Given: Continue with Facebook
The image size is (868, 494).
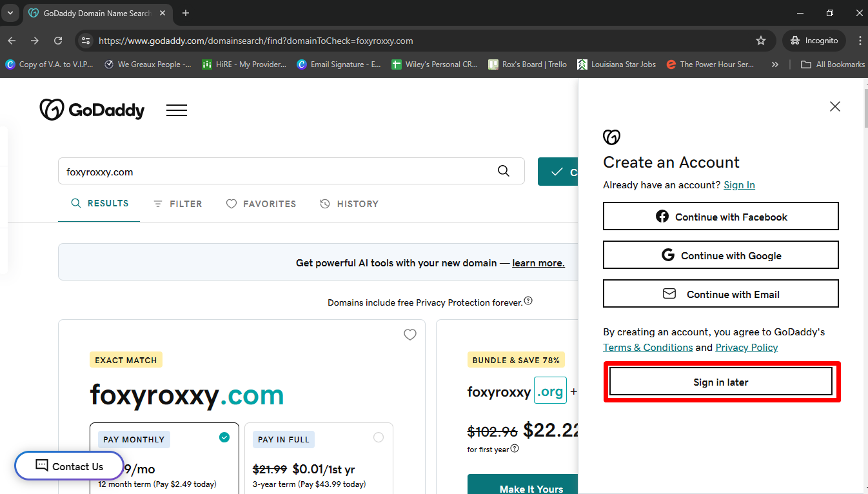Looking at the screenshot, I should [x=721, y=216].
